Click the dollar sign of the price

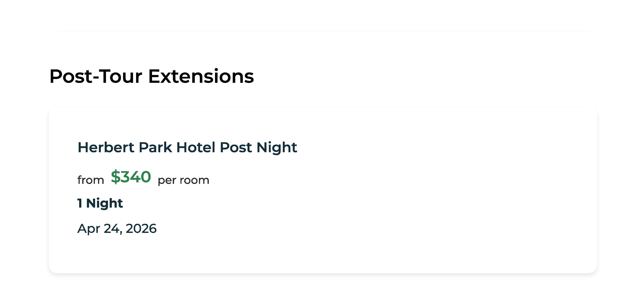[x=115, y=177]
